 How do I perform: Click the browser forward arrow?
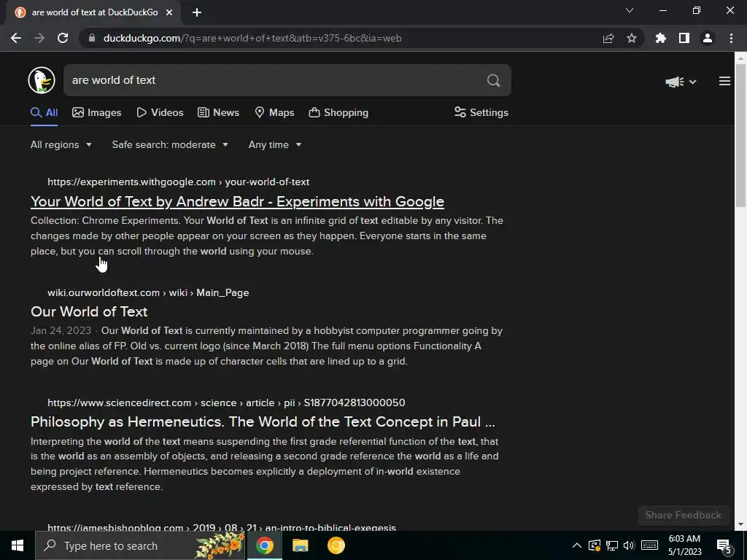[x=39, y=38]
